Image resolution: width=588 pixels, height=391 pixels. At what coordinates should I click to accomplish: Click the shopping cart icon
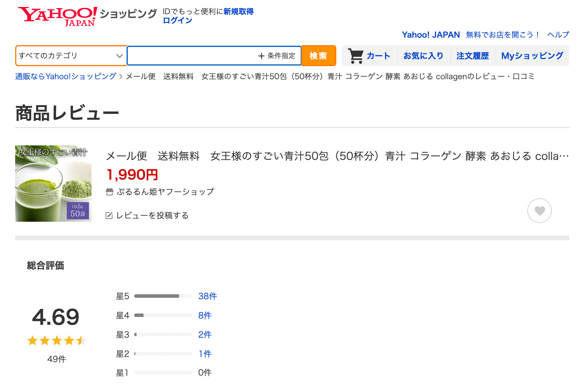[x=356, y=56]
